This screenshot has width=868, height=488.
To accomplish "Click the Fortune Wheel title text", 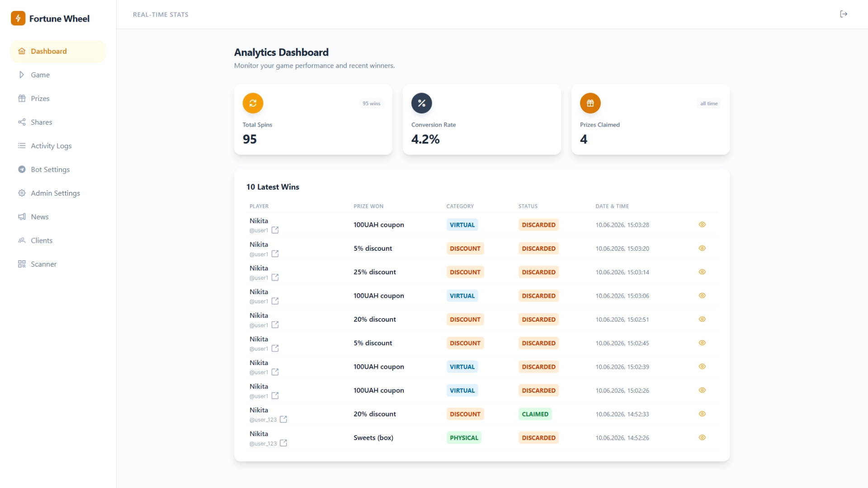I will coord(59,19).
